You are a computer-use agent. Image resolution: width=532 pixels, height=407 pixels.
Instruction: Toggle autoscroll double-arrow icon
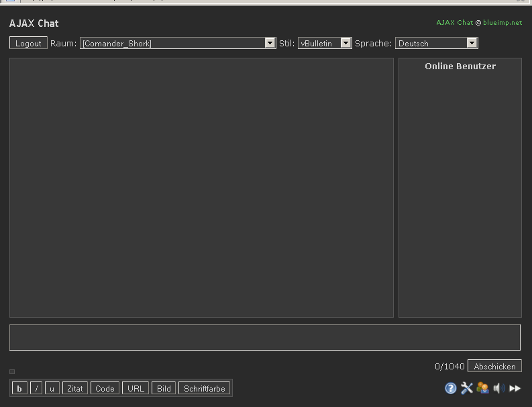515,388
